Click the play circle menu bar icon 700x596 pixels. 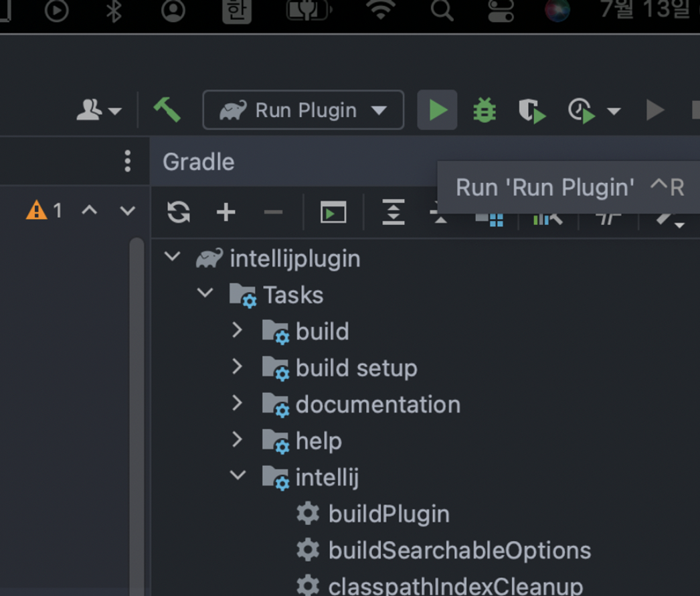(x=57, y=11)
